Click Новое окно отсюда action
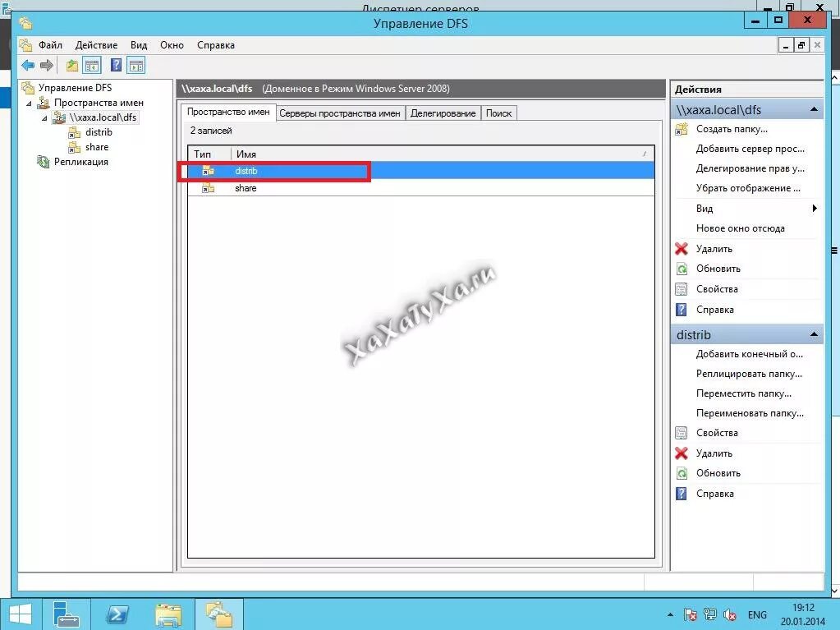This screenshot has width=840, height=630. (741, 228)
